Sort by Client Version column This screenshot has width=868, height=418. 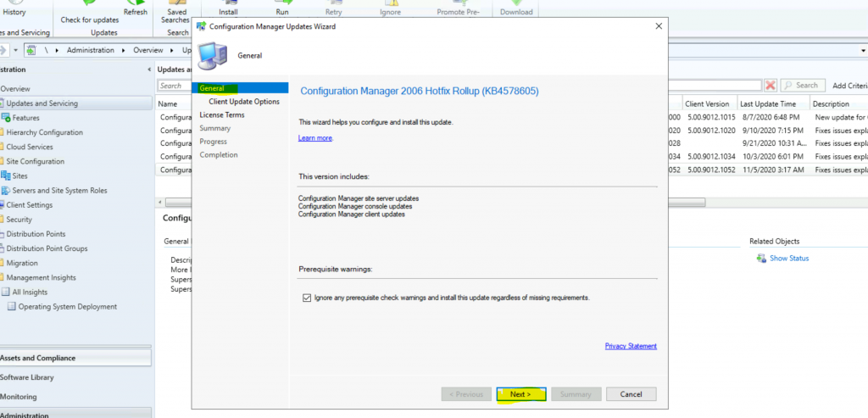click(709, 103)
